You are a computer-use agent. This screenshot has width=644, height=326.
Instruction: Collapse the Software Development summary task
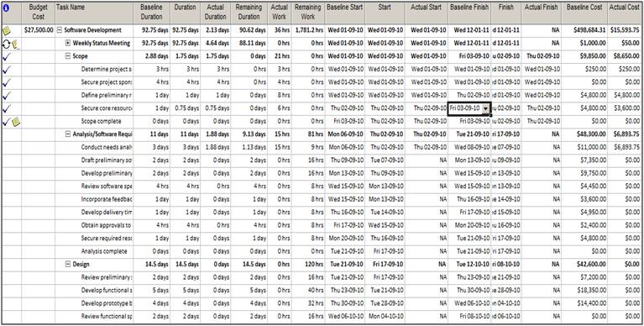click(x=60, y=30)
